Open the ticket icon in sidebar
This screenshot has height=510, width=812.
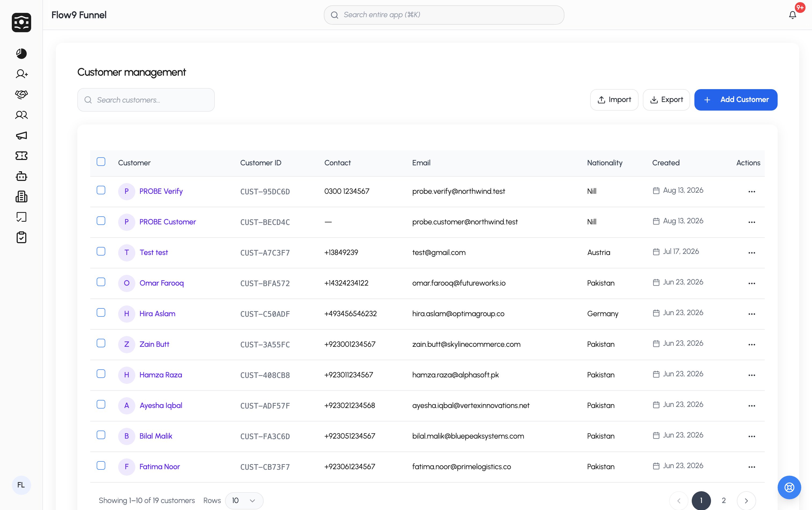point(21,156)
